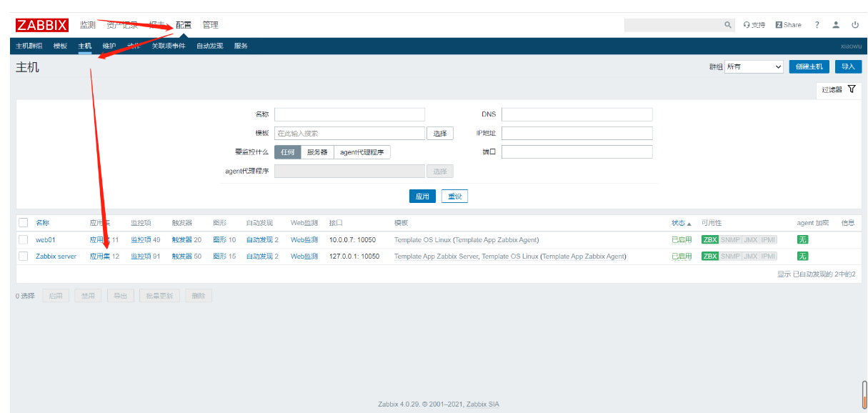Tick the checkbox for Zabbix server

pyautogui.click(x=24, y=256)
